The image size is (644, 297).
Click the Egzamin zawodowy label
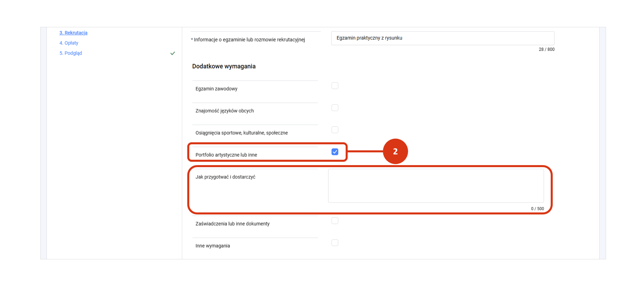pyautogui.click(x=216, y=89)
